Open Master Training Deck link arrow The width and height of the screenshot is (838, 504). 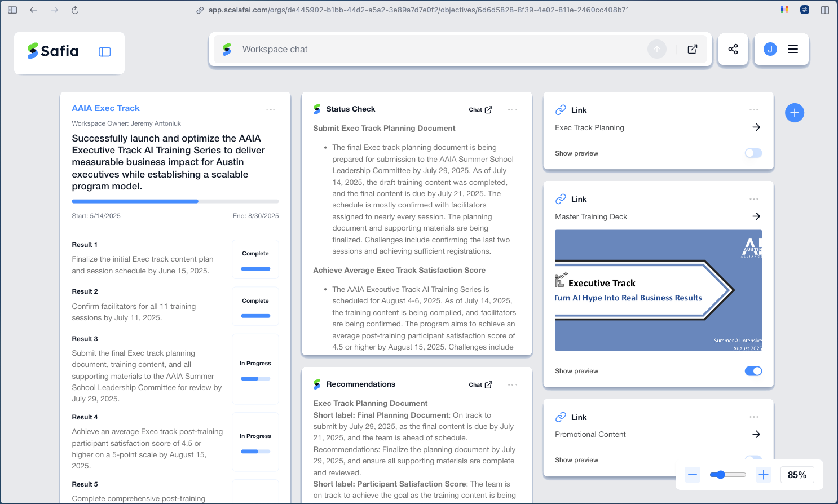[756, 216]
